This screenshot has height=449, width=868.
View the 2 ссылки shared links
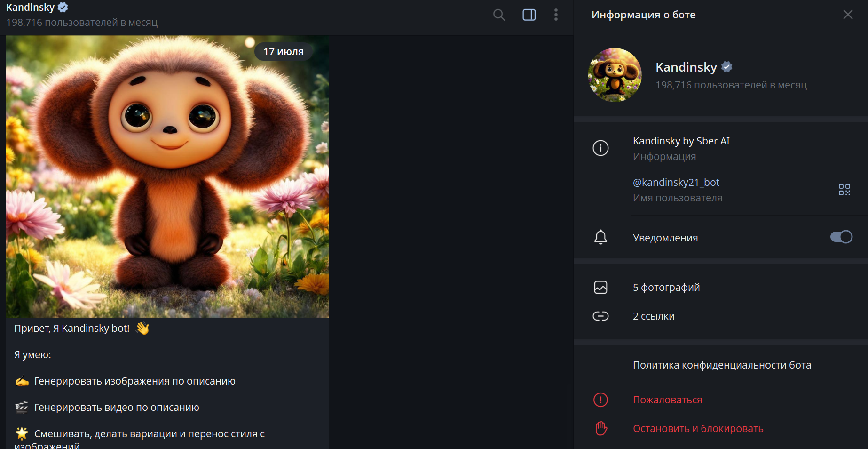653,316
